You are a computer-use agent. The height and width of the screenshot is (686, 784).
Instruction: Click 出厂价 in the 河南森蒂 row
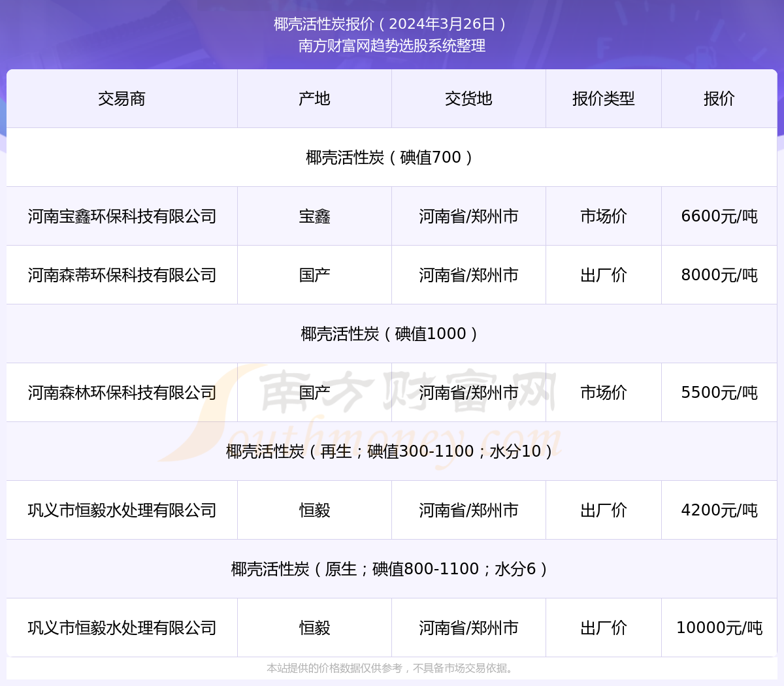coord(604,275)
